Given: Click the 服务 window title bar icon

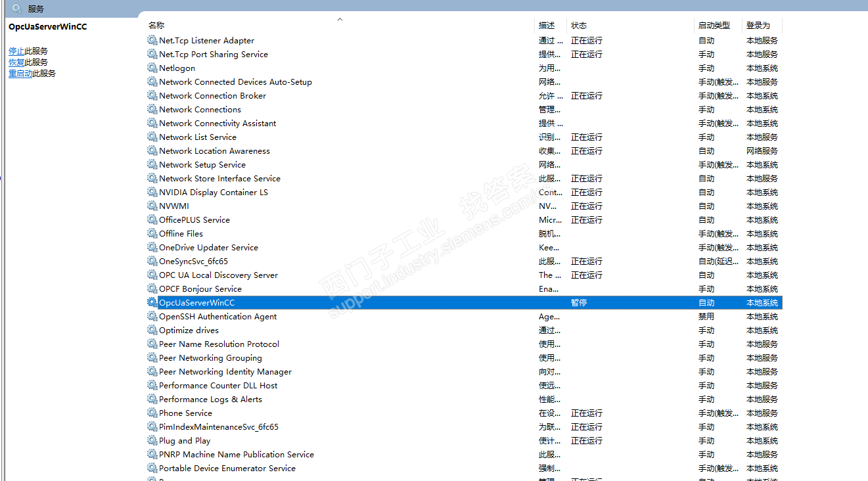Looking at the screenshot, I should coord(18,9).
